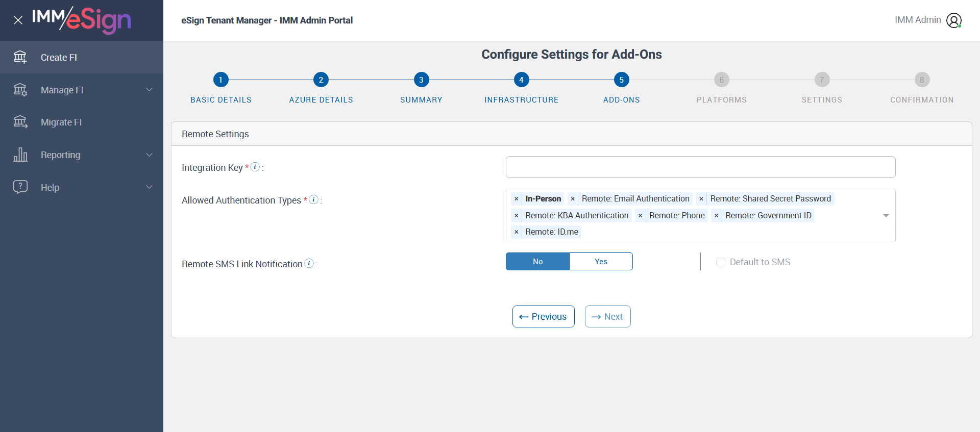
Task: Open the Allowed Authentication Types dropdown arrow
Action: (x=886, y=216)
